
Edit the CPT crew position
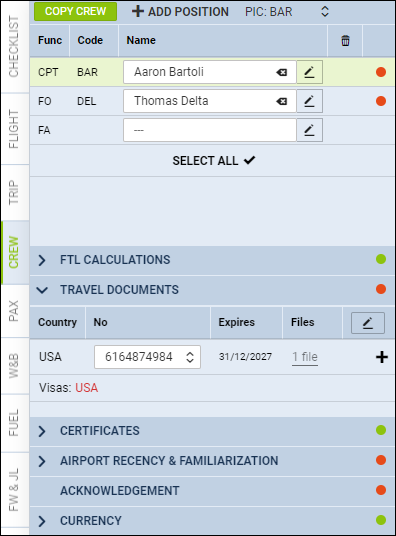pyautogui.click(x=309, y=72)
